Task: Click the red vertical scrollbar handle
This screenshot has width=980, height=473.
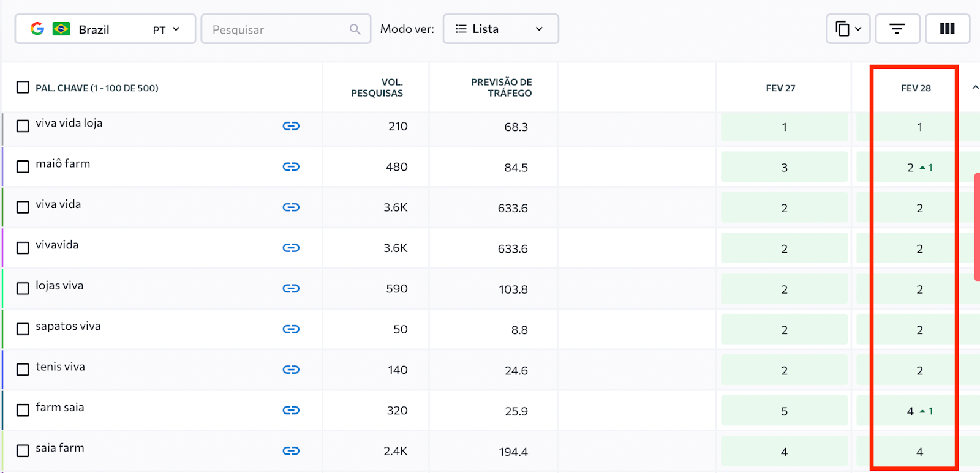Action: click(977, 226)
